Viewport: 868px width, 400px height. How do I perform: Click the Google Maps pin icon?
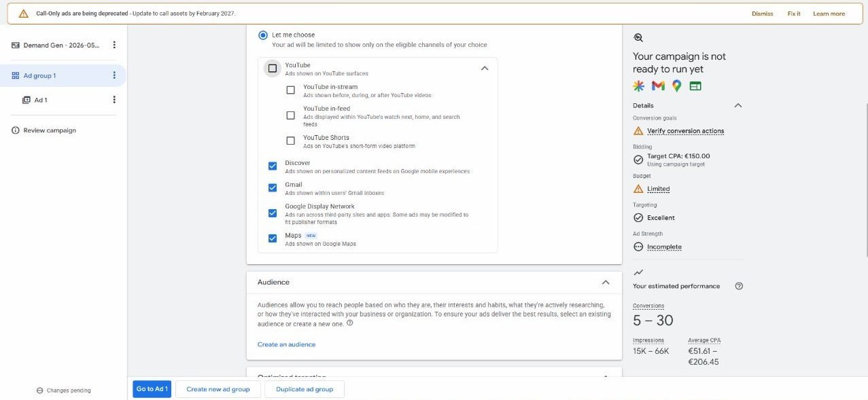click(676, 86)
